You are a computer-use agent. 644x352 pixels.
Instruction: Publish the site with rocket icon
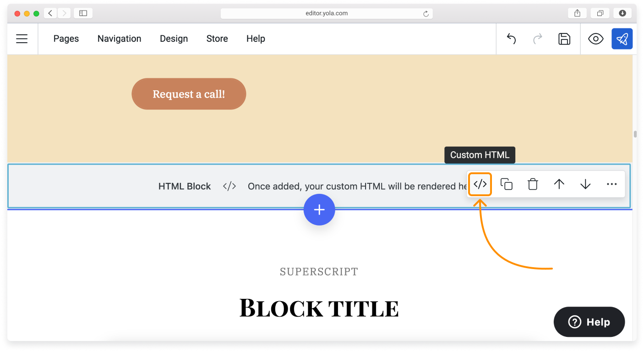(x=622, y=39)
